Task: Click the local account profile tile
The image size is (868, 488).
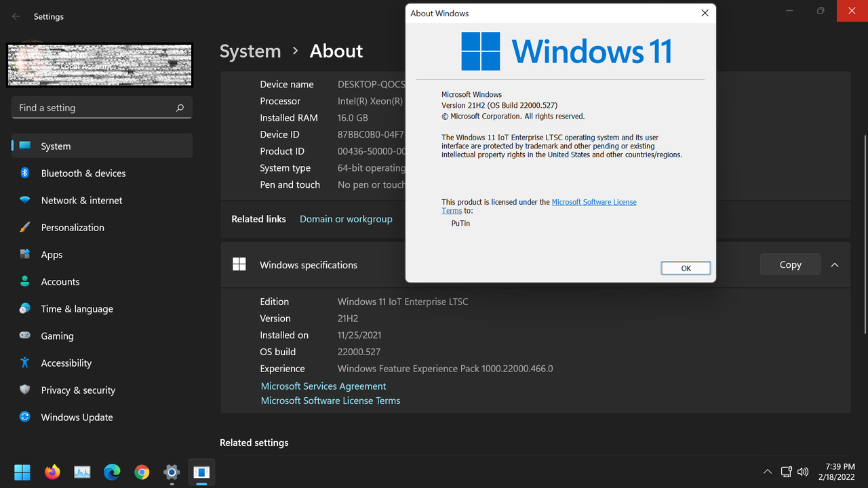Action: click(x=100, y=65)
